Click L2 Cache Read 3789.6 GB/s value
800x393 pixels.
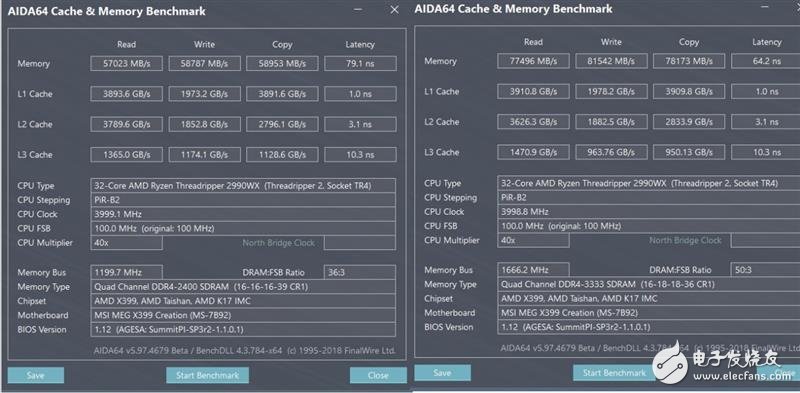tap(127, 124)
